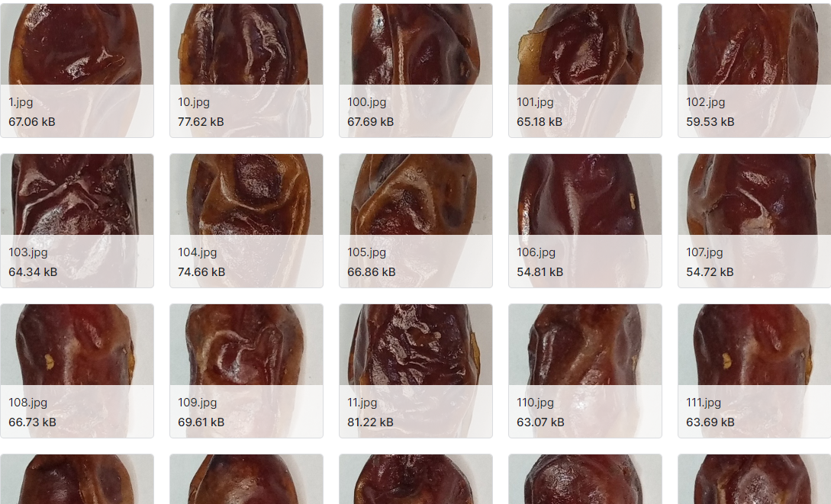Image resolution: width=831 pixels, height=504 pixels.
Task: Open the 106.jpg image card
Action: pyautogui.click(x=585, y=221)
